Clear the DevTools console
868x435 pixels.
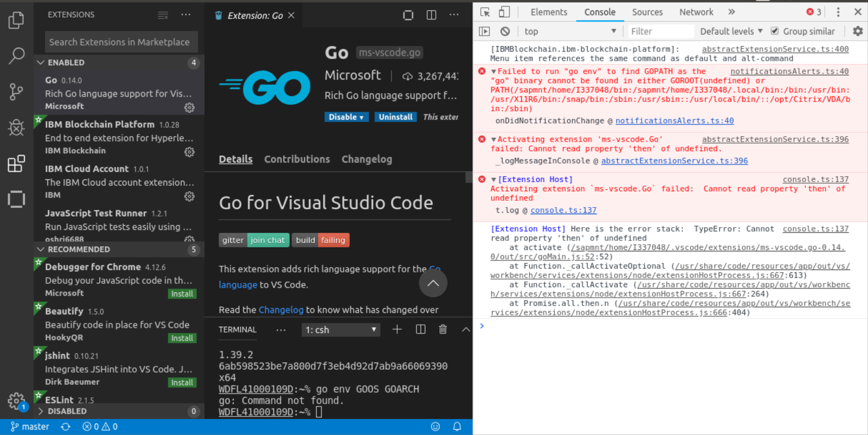pyautogui.click(x=505, y=31)
